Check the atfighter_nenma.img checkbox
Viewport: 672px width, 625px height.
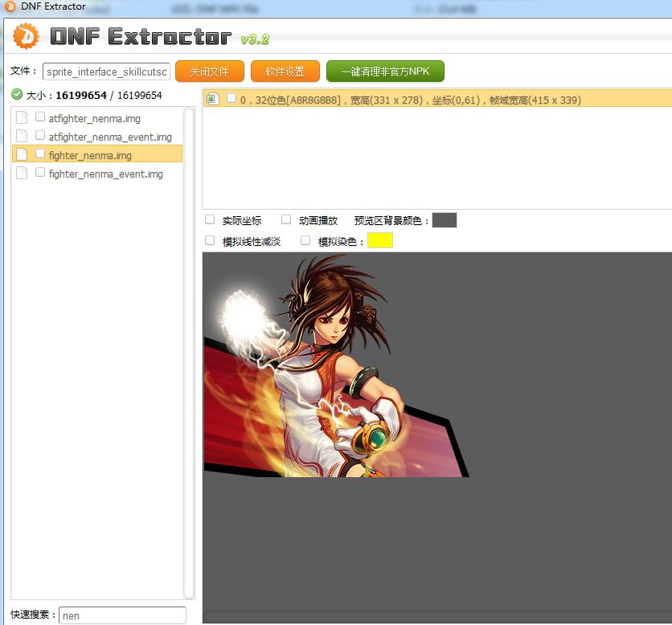tap(40, 116)
